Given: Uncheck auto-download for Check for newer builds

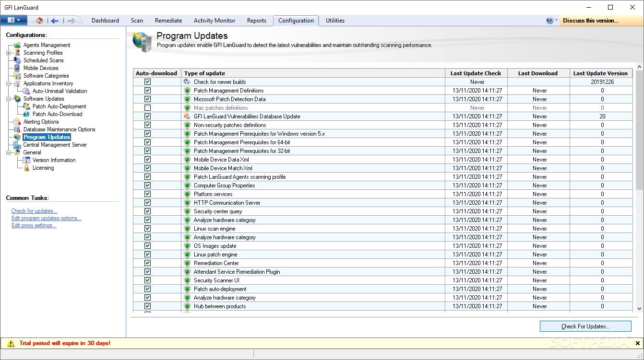Looking at the screenshot, I should (147, 82).
